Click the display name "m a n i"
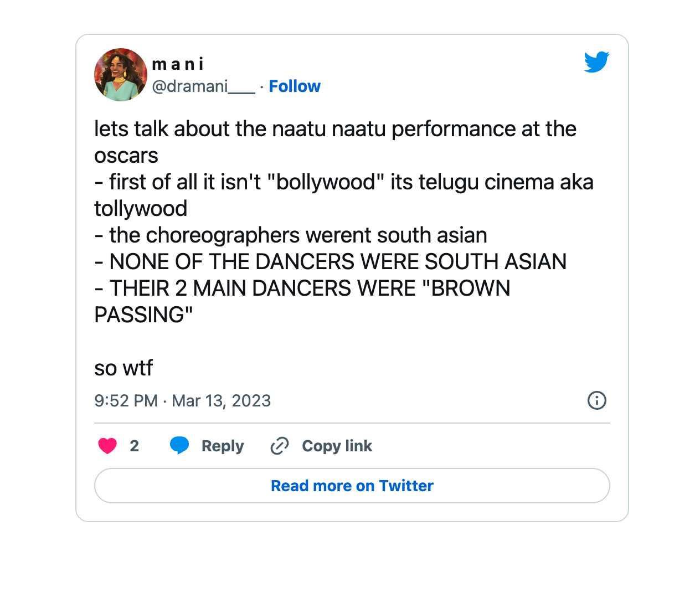This screenshot has width=700, height=608. pos(178,64)
